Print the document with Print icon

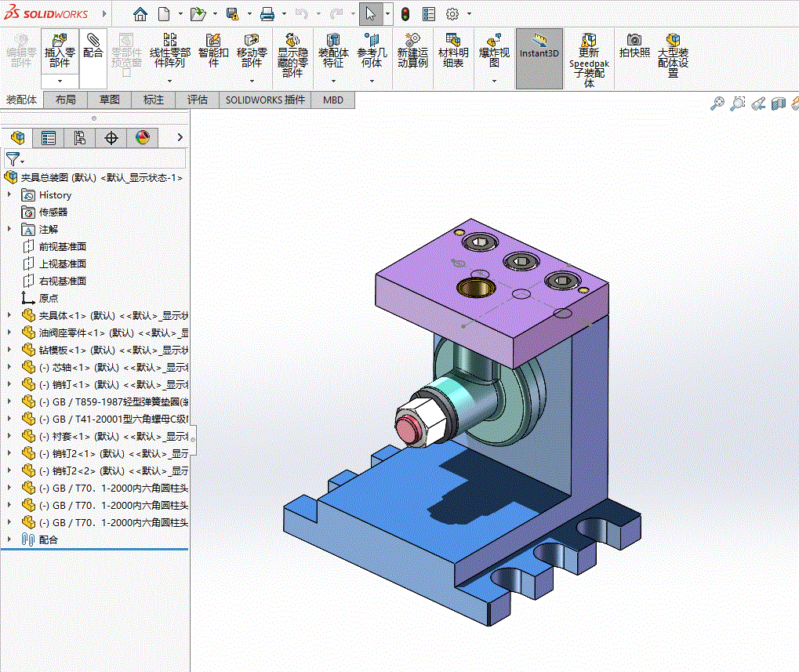click(267, 14)
